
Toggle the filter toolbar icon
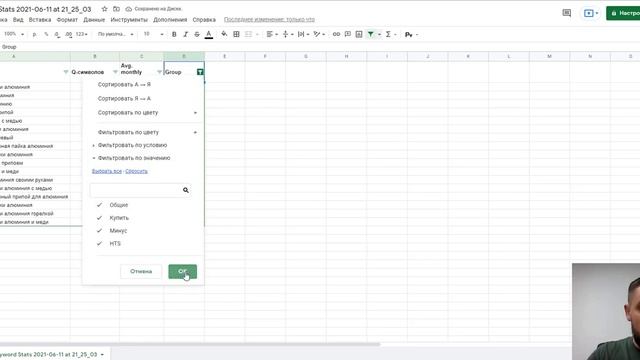[x=371, y=34]
